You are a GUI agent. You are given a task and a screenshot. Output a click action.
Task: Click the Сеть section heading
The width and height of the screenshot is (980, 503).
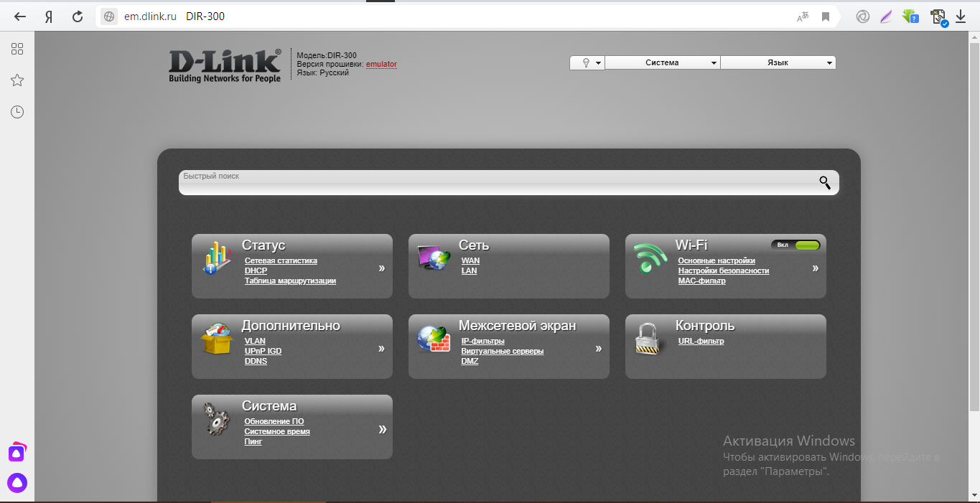click(x=474, y=246)
